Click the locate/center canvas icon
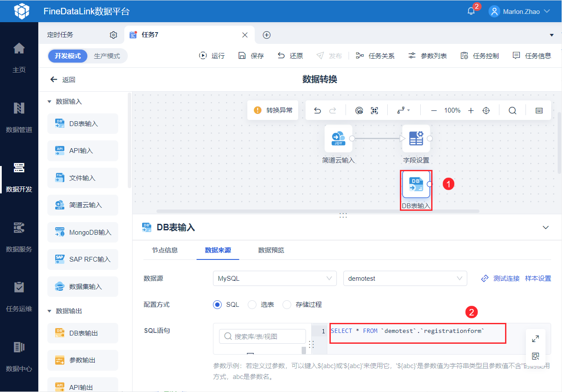The height and width of the screenshot is (392, 562). [x=486, y=111]
